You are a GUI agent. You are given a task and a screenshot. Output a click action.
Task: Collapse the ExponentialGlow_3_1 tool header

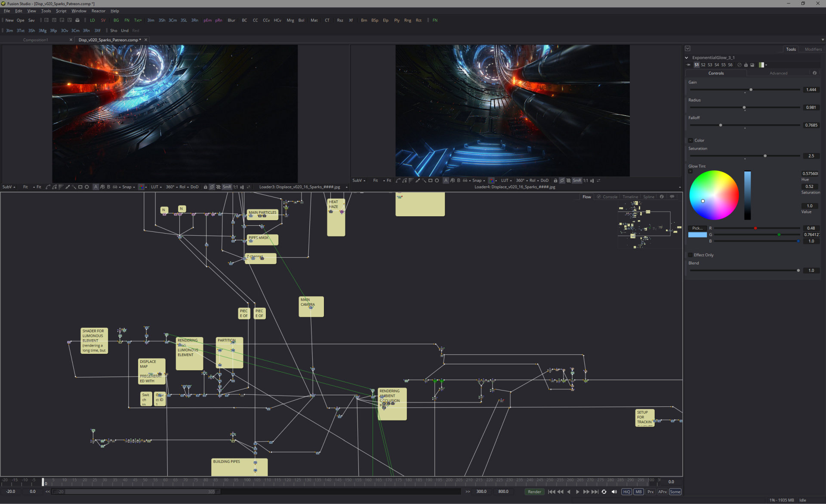tap(687, 58)
